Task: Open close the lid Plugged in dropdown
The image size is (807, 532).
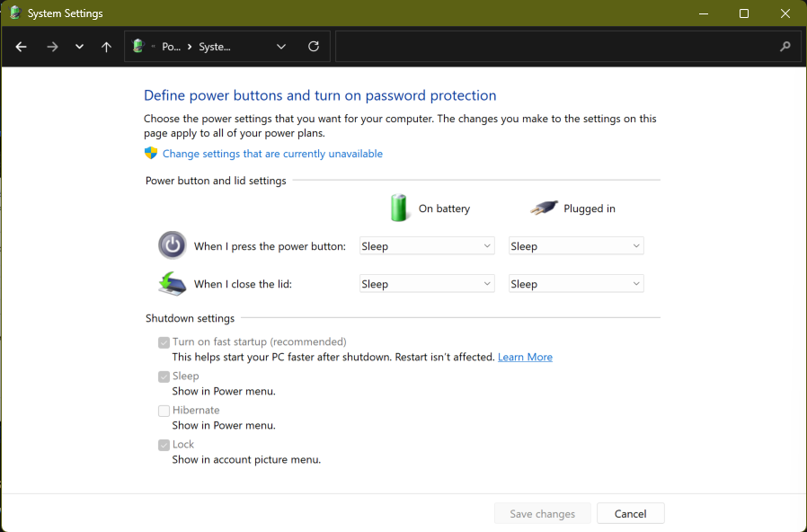Action: click(x=576, y=284)
